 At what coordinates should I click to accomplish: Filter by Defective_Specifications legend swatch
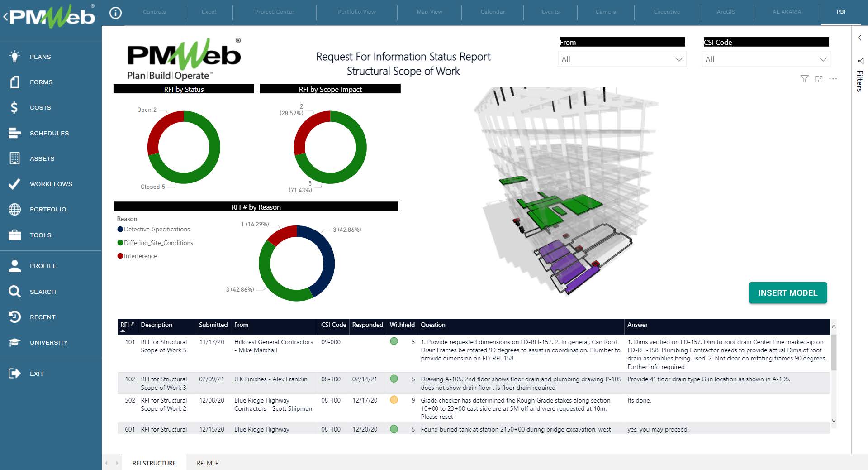120,229
